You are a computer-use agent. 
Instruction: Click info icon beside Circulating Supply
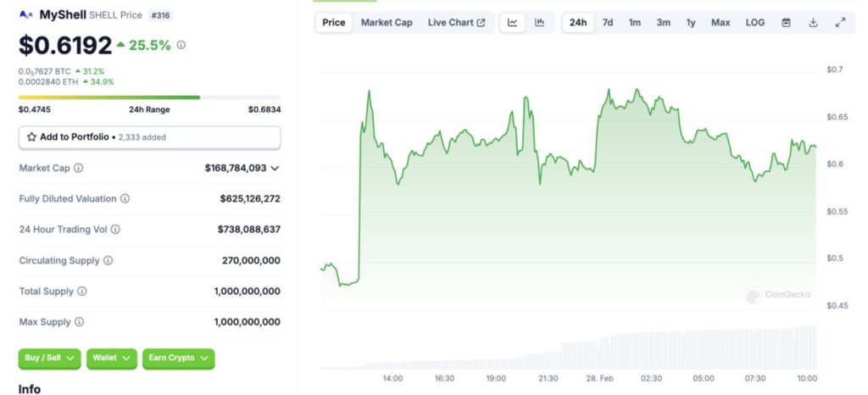[x=108, y=261]
